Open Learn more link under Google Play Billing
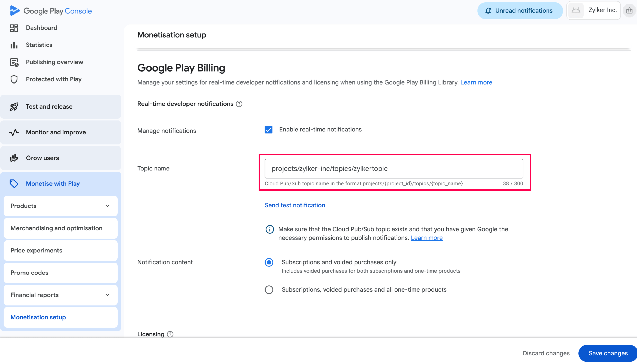Screen dimensions: 637x364 (x=476, y=82)
